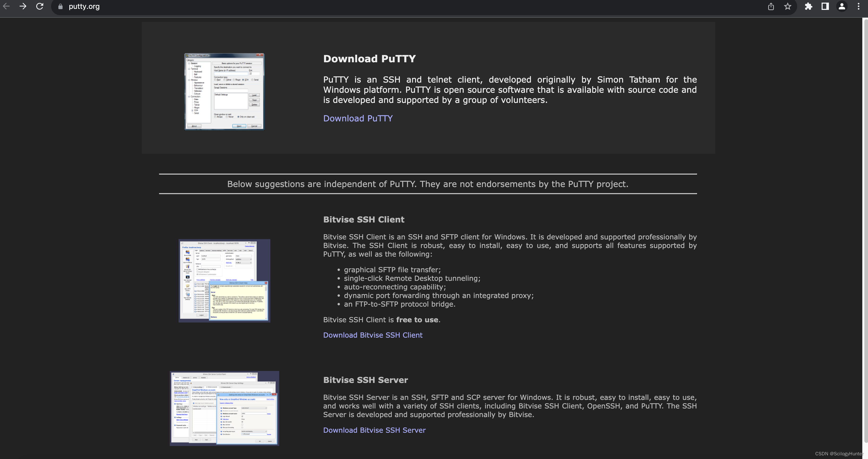Click the browser back navigation arrow

8,6
